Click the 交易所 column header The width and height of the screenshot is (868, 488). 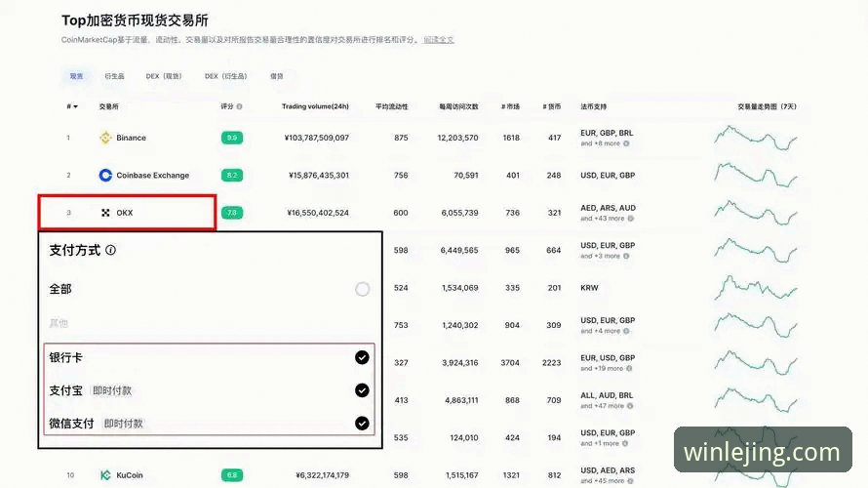(108, 106)
